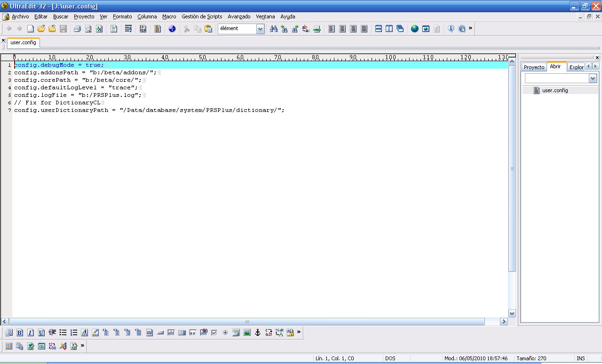This screenshot has width=602, height=364.
Task: Expand second bottom toolbar overflow chevron
Action: click(x=82, y=346)
